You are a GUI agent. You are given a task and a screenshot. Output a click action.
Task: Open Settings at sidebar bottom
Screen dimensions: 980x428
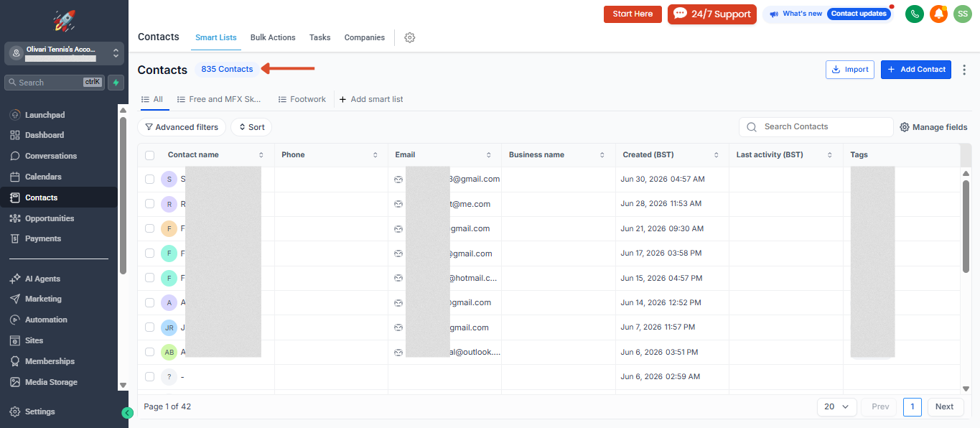tap(39, 411)
